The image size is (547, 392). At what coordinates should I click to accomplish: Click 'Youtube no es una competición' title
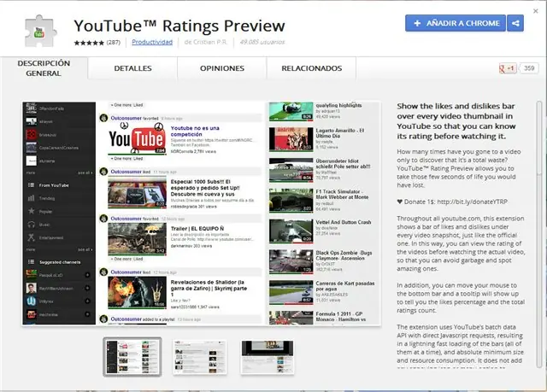[x=195, y=131]
